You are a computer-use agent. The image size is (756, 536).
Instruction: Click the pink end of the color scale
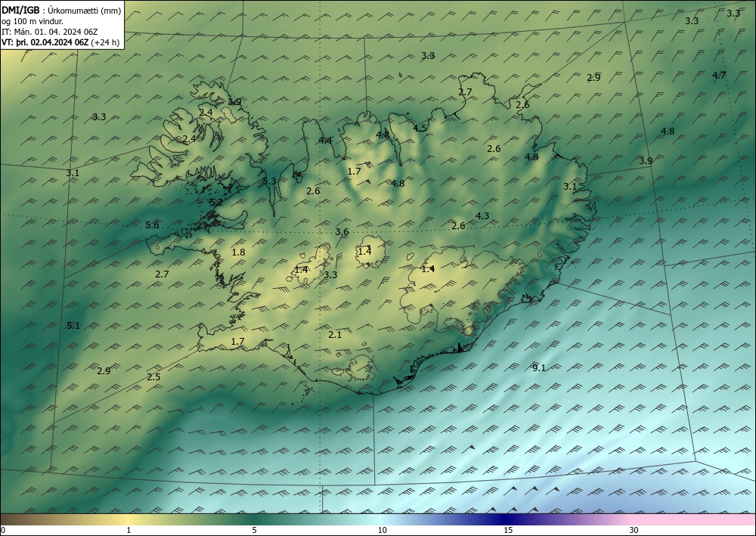pyautogui.click(x=694, y=519)
